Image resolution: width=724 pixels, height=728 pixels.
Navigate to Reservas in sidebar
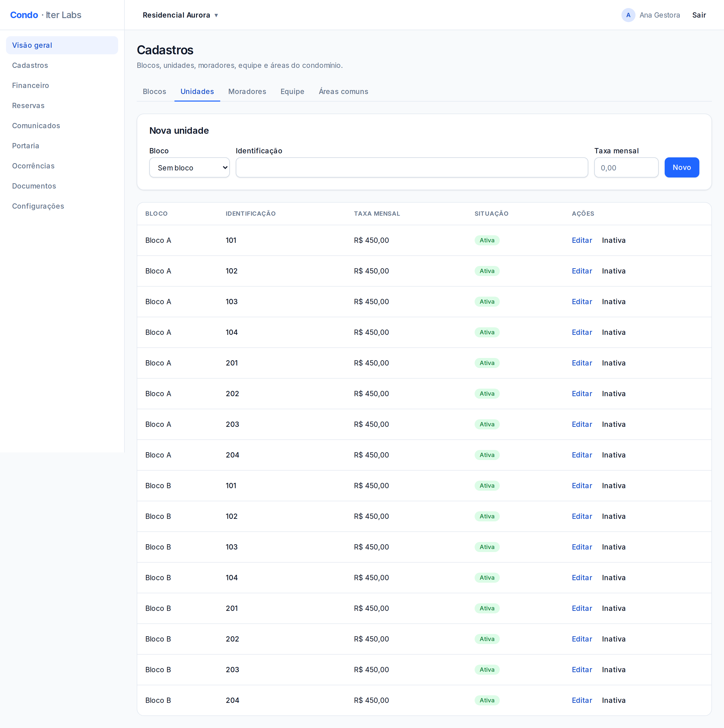[x=62, y=106]
